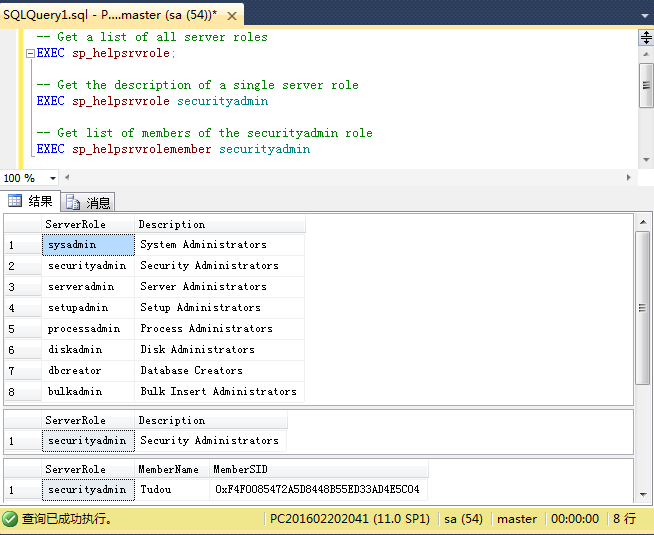Screen dimensions: 654x535
Task: Click the 结果 results grid tab icon
Action: (x=15, y=201)
